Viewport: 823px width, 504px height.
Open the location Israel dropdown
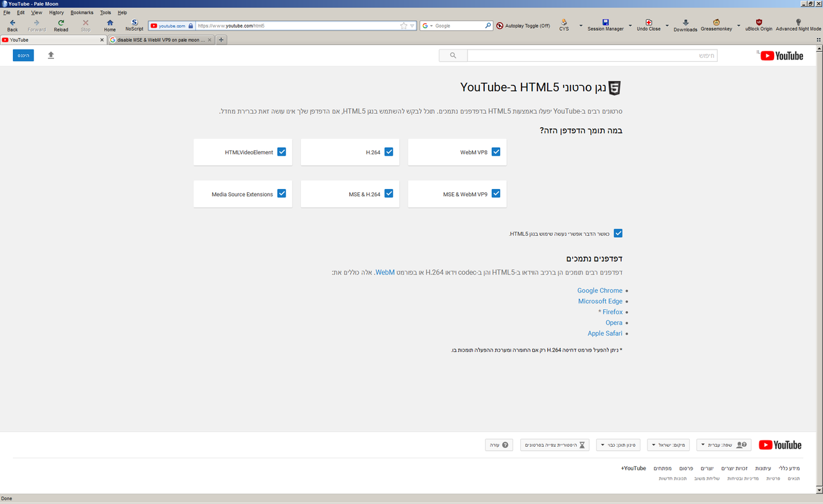(668, 445)
